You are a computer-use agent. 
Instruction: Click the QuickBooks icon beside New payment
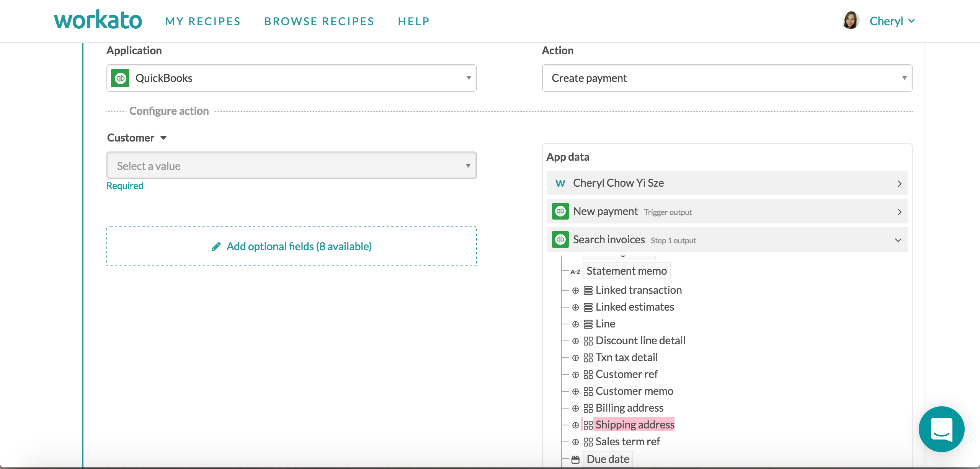560,211
